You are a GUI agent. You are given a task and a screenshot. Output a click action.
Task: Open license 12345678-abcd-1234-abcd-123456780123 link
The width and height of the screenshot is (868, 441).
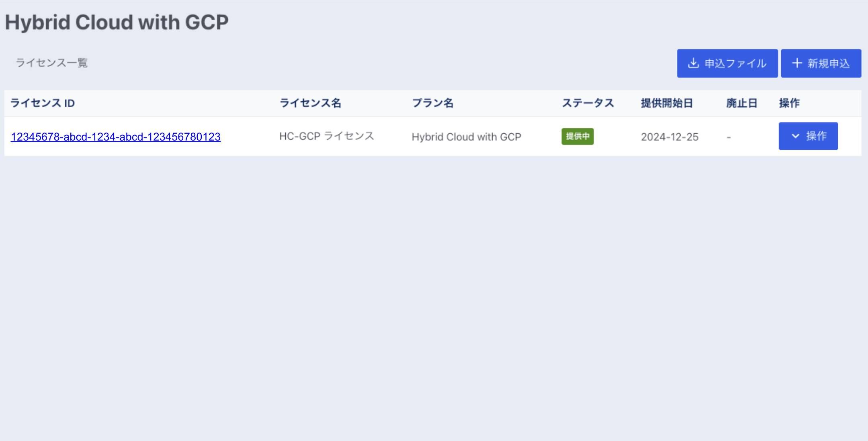[116, 137]
